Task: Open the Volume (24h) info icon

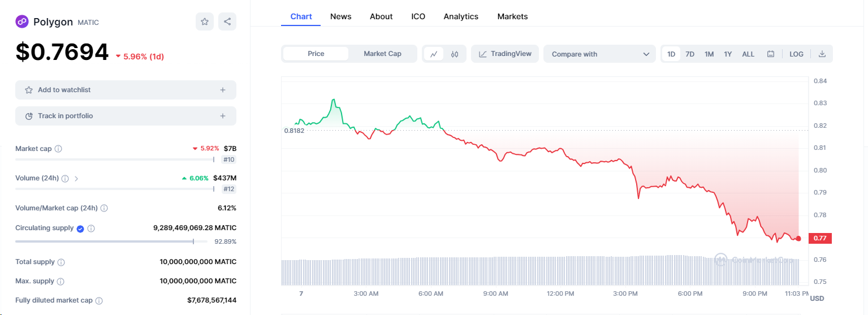Action: point(65,178)
